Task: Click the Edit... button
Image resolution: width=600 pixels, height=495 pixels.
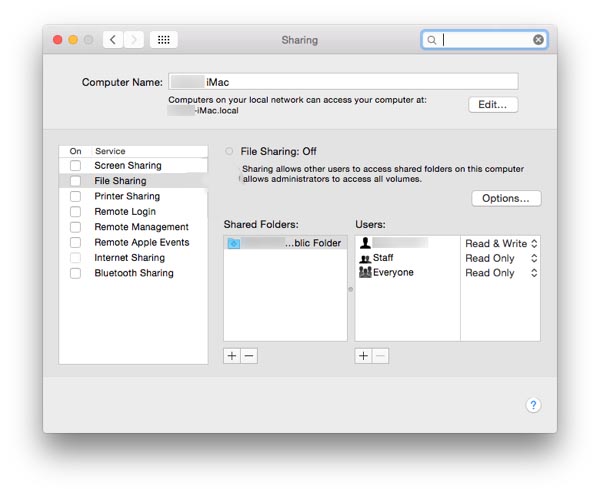Action: pyautogui.click(x=493, y=105)
